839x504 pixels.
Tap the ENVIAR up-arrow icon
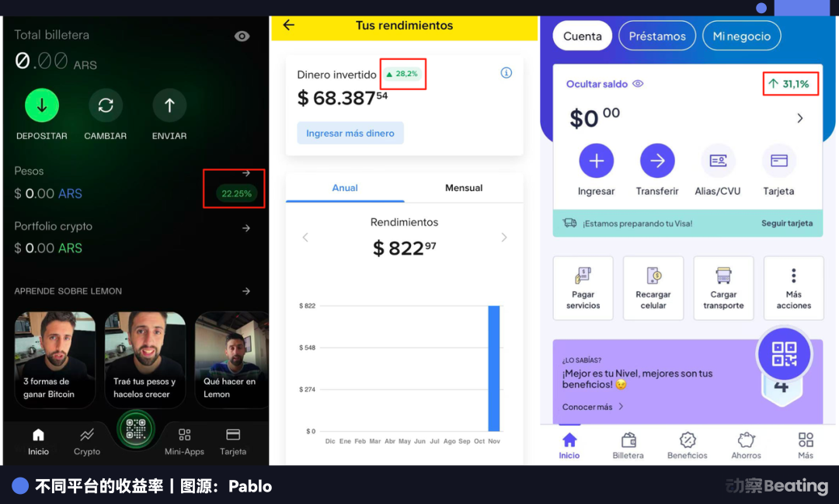[x=169, y=106]
